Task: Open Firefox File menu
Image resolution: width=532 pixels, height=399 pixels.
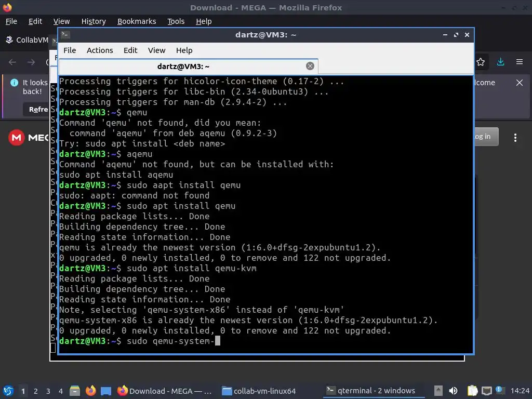Action: (11, 21)
